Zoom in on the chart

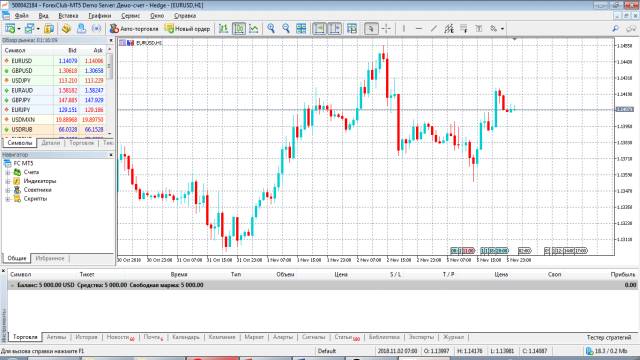pos(271,29)
